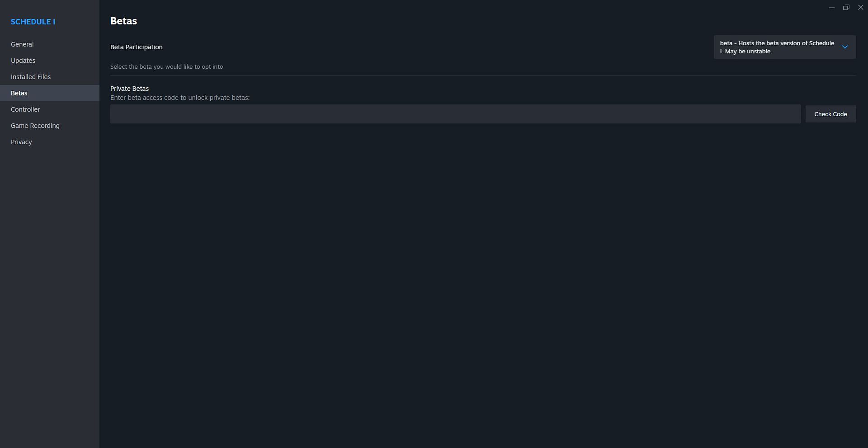
Task: Open the Controller settings section
Action: [x=49, y=109]
